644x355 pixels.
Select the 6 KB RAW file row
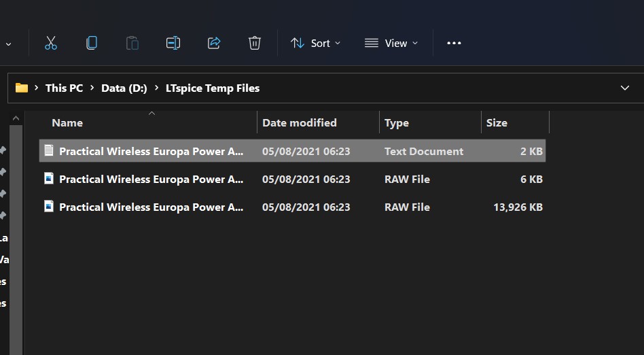point(292,179)
